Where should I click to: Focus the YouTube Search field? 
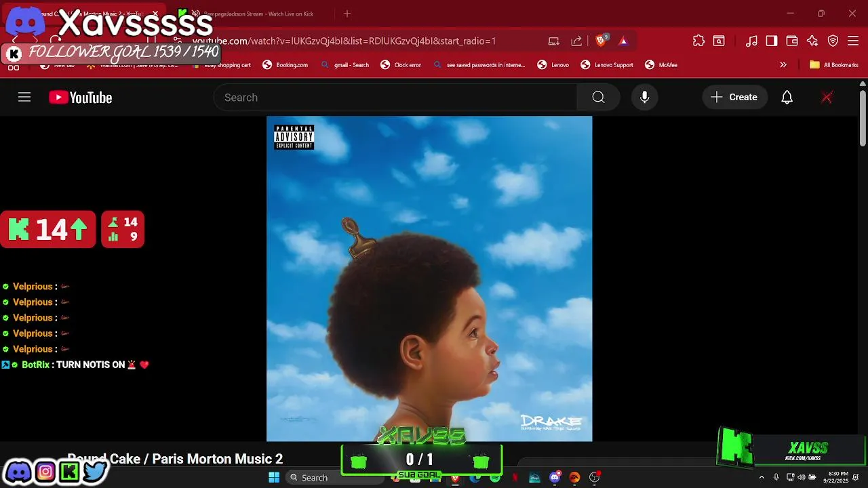pos(395,98)
